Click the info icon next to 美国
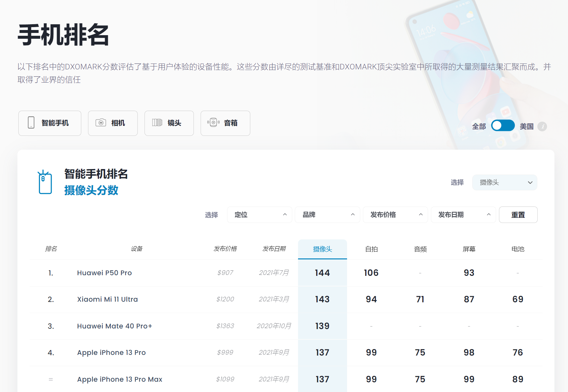Screen dimensions: 568x392 pos(543,126)
